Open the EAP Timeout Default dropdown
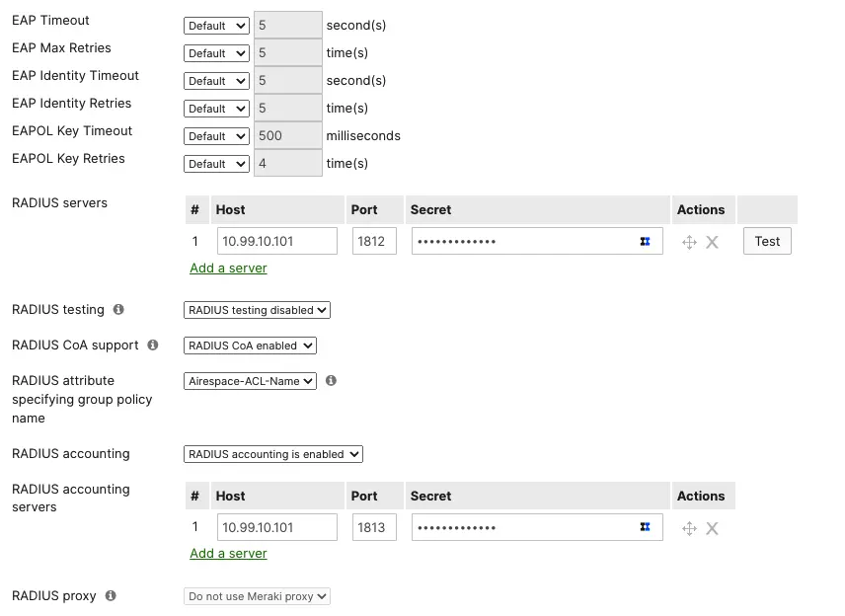845x616 pixels. tap(216, 26)
